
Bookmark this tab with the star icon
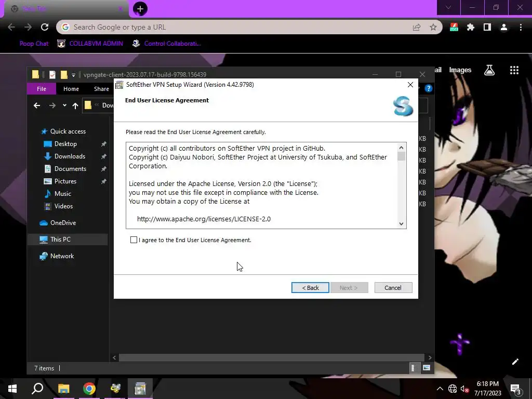(433, 27)
